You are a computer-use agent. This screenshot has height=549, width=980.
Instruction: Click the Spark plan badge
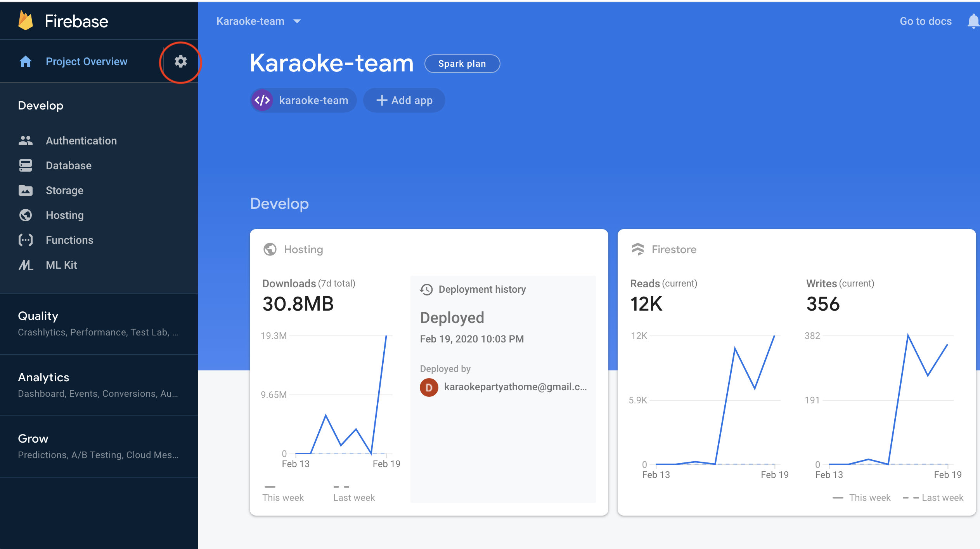pos(462,64)
